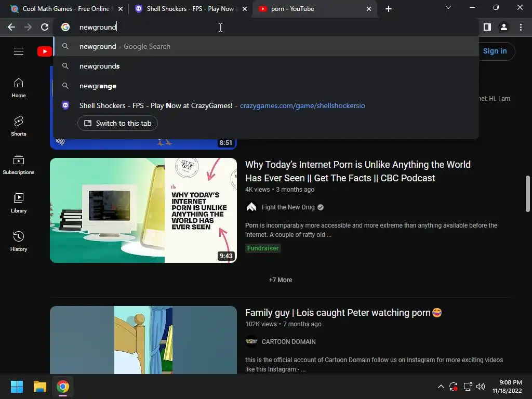Viewport: 532px width, 399px height.
Task: Choose 'newground - Google Search' suggestion
Action: [266, 46]
